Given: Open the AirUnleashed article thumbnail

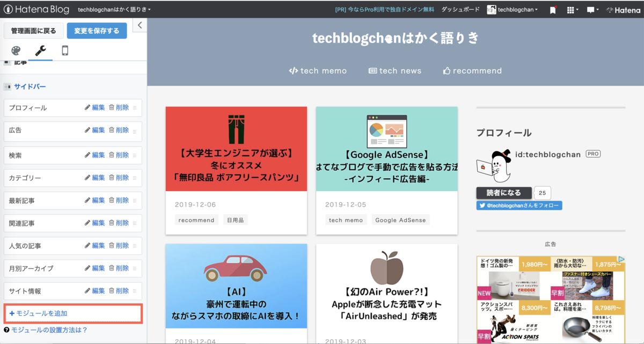Looking at the screenshot, I should coord(386,286).
